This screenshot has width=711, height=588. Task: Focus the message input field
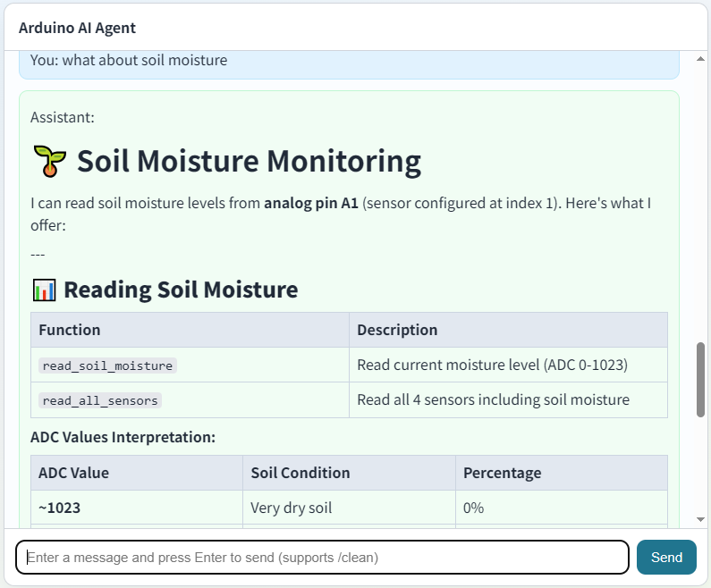pyautogui.click(x=322, y=557)
